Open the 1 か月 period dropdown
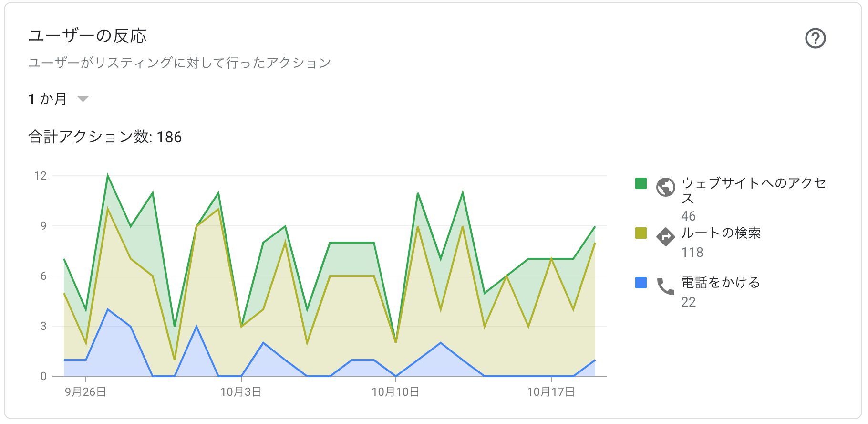The width and height of the screenshot is (868, 424). point(58,99)
